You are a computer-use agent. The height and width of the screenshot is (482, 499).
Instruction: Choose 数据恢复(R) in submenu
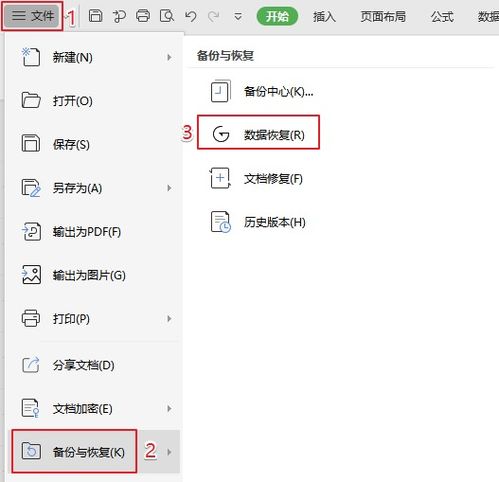(x=274, y=135)
